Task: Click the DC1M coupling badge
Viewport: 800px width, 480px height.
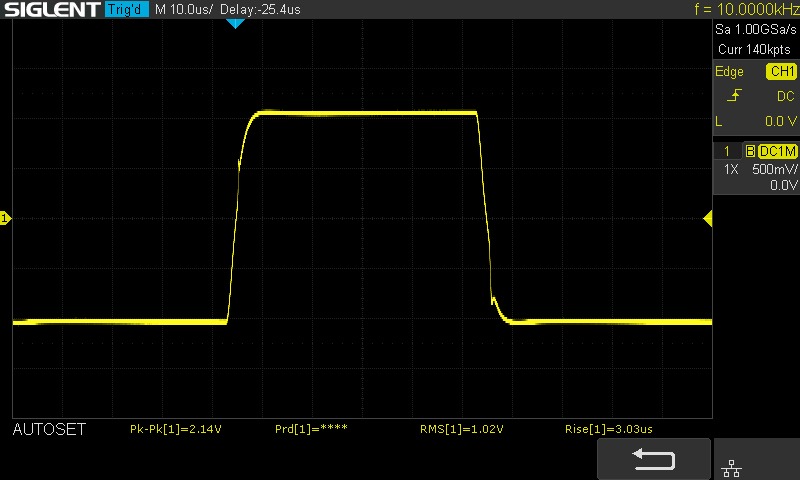Action: (777, 151)
